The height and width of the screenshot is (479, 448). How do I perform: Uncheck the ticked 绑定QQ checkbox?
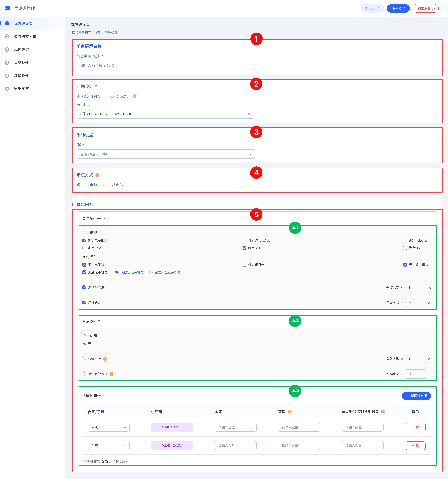click(244, 248)
